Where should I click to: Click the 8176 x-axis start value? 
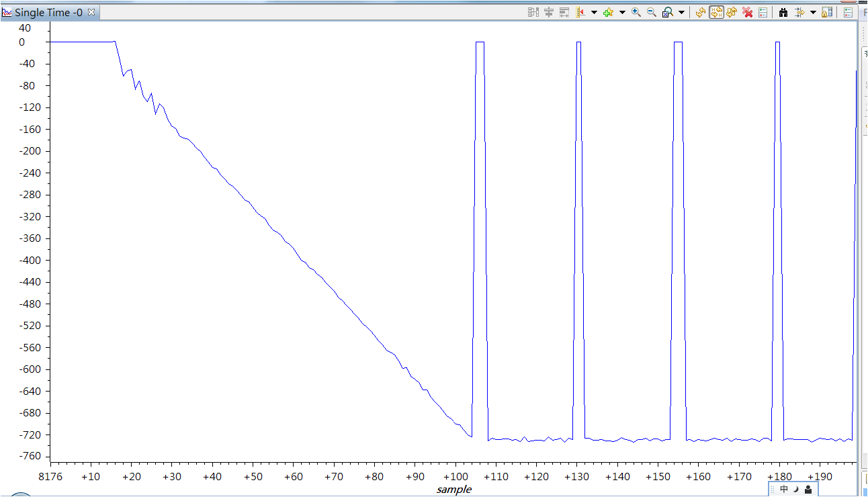(x=52, y=477)
